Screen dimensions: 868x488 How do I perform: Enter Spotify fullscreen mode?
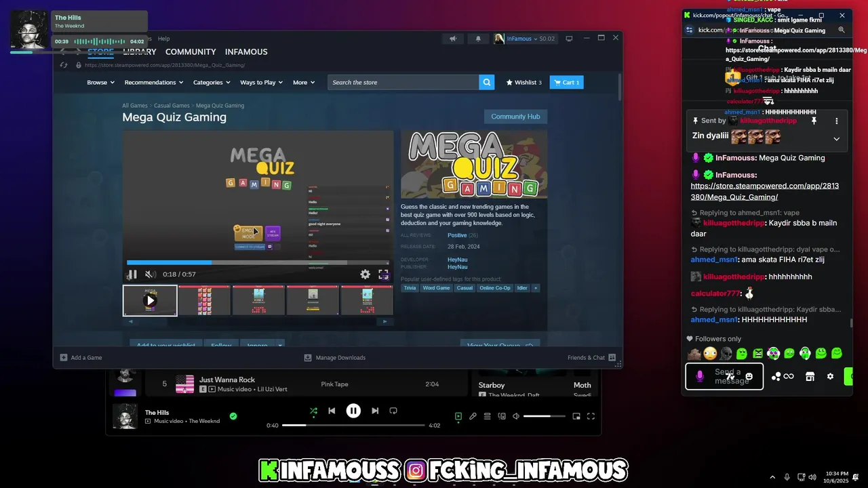(x=591, y=416)
